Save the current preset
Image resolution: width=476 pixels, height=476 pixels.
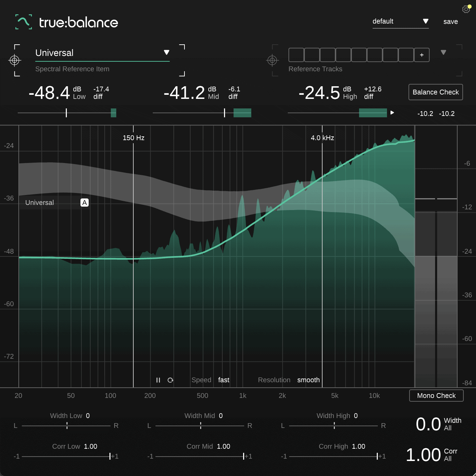(x=450, y=21)
